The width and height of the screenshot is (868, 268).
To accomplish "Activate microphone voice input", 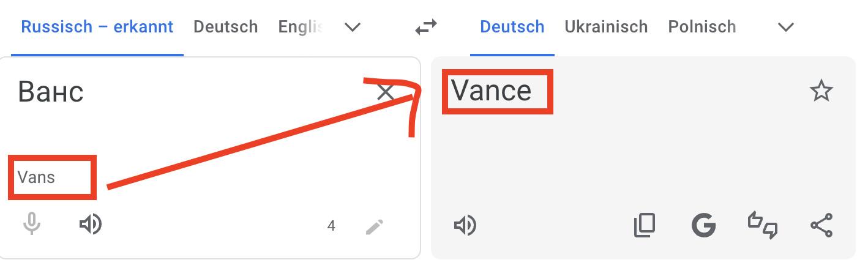I will point(32,225).
